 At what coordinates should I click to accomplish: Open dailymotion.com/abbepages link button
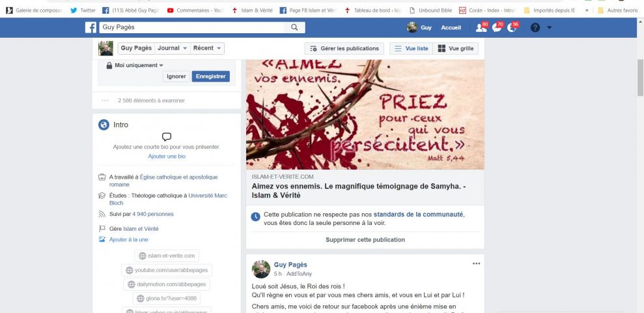coord(167,284)
